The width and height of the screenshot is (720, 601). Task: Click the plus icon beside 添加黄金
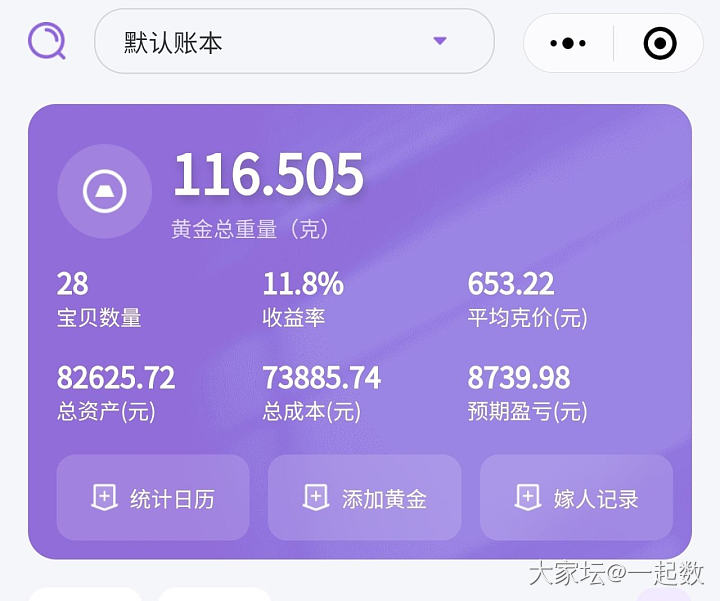315,497
